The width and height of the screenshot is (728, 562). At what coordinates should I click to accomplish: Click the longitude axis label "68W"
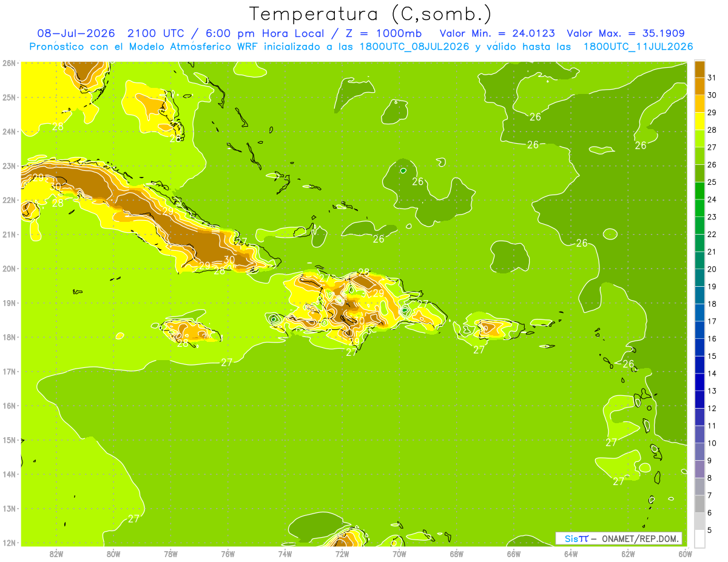(x=456, y=553)
